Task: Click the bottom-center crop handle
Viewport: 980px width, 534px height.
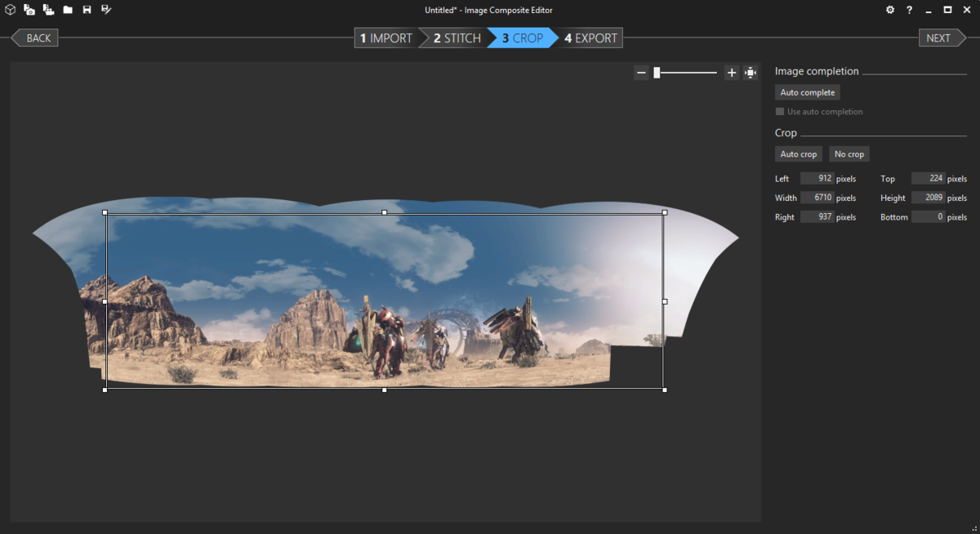Action: (x=385, y=390)
